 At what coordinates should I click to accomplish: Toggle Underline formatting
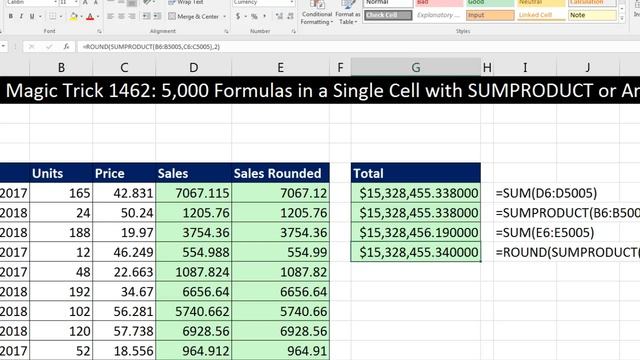(32, 16)
